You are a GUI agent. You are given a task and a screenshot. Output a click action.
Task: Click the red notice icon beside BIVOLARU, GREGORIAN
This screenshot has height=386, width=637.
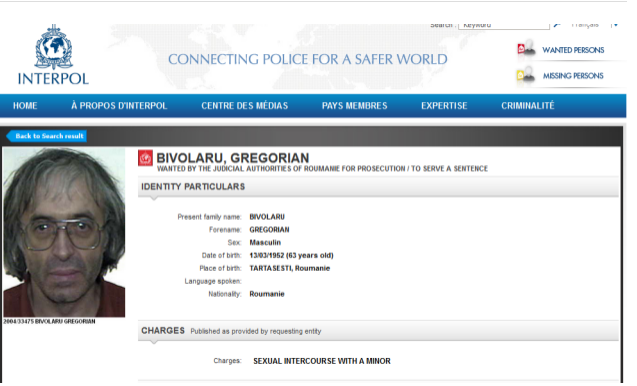145,158
